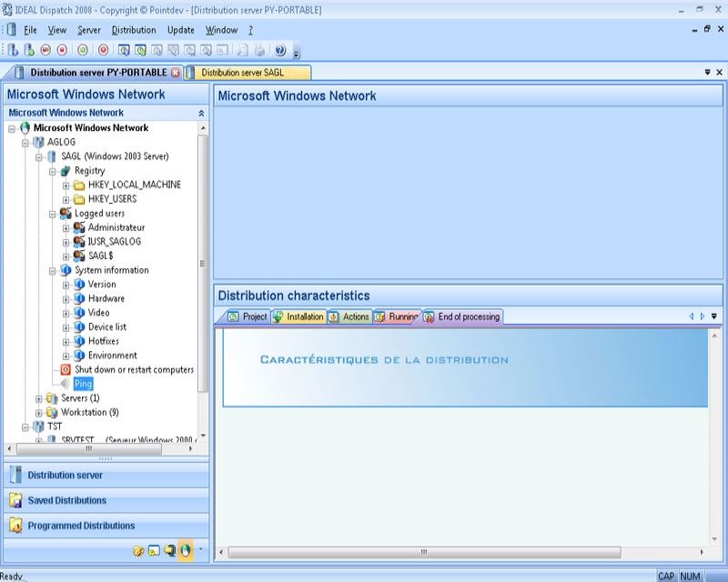Collapse the Logged users tree node
The height and width of the screenshot is (582, 728).
(53, 214)
